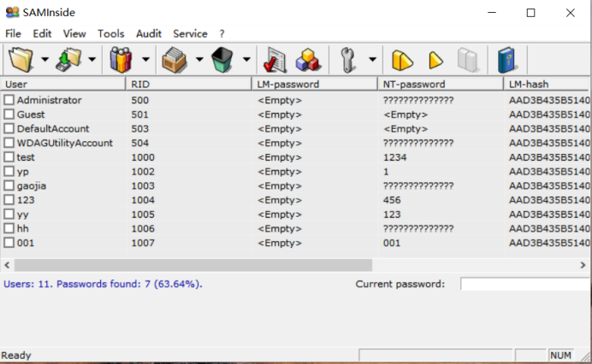Expand the open folder dropdown arrow

tap(45, 59)
